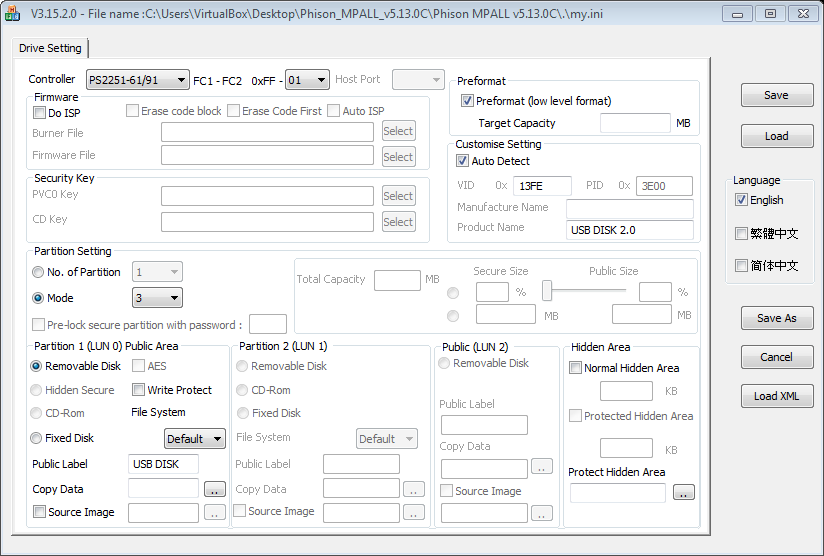Tick Pre-lock secure partition with password
The width and height of the screenshot is (824, 556).
[38, 324]
